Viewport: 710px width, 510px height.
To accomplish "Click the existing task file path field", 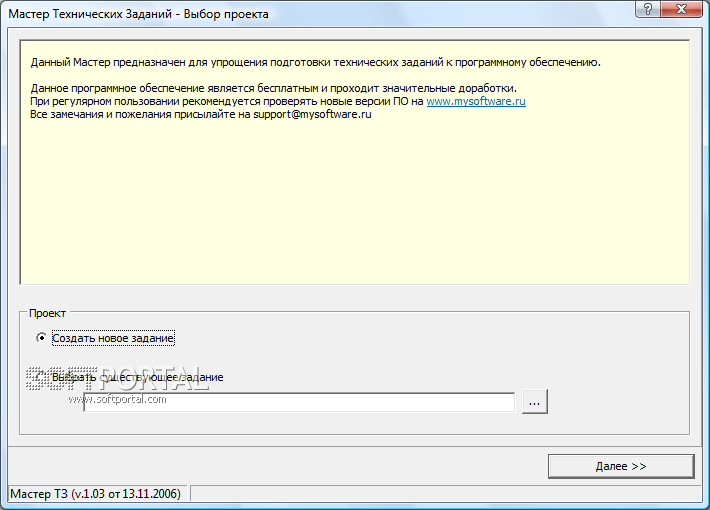I will (x=298, y=401).
